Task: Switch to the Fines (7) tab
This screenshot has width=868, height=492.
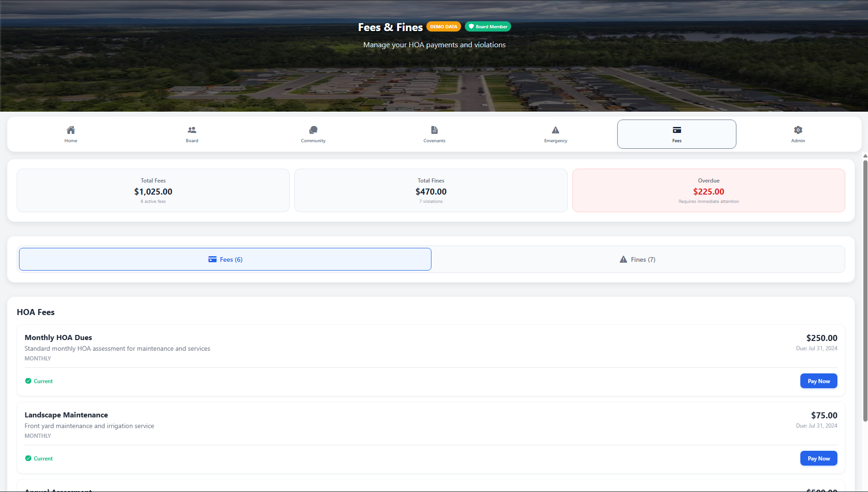Action: coord(638,259)
